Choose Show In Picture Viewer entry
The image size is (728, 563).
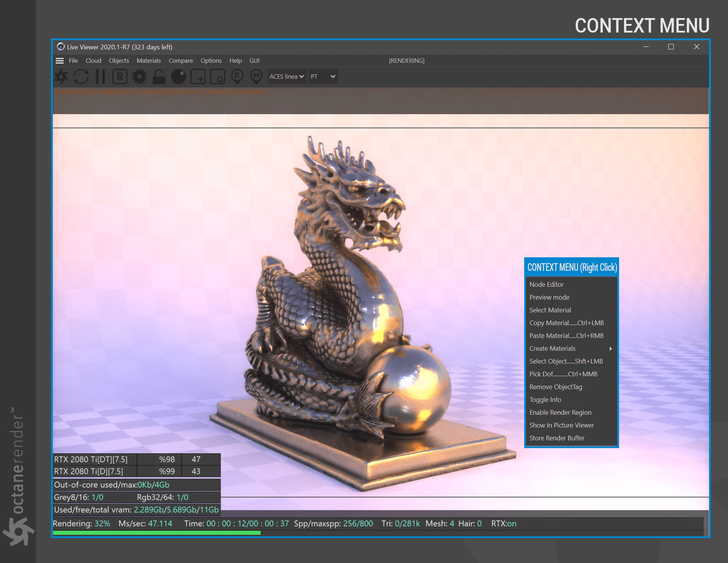(x=571, y=426)
